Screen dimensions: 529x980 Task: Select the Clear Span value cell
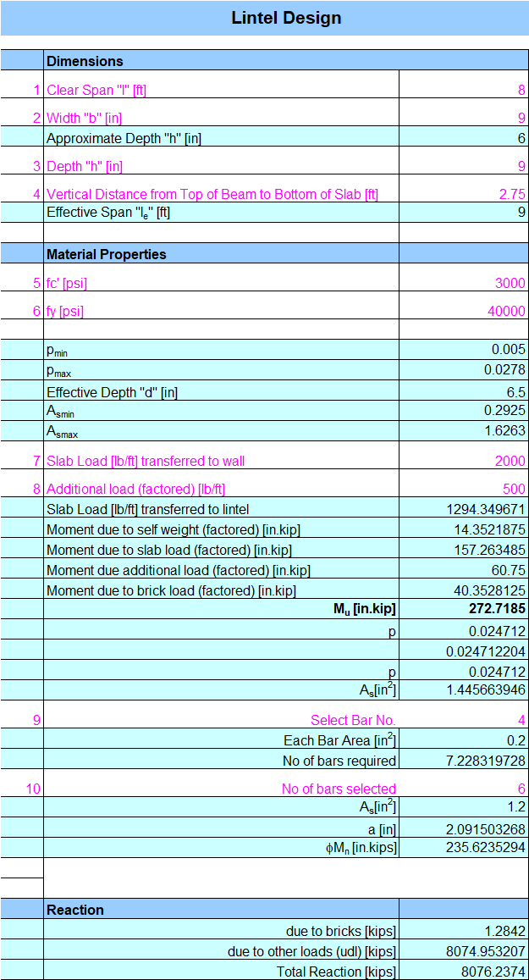click(x=464, y=85)
